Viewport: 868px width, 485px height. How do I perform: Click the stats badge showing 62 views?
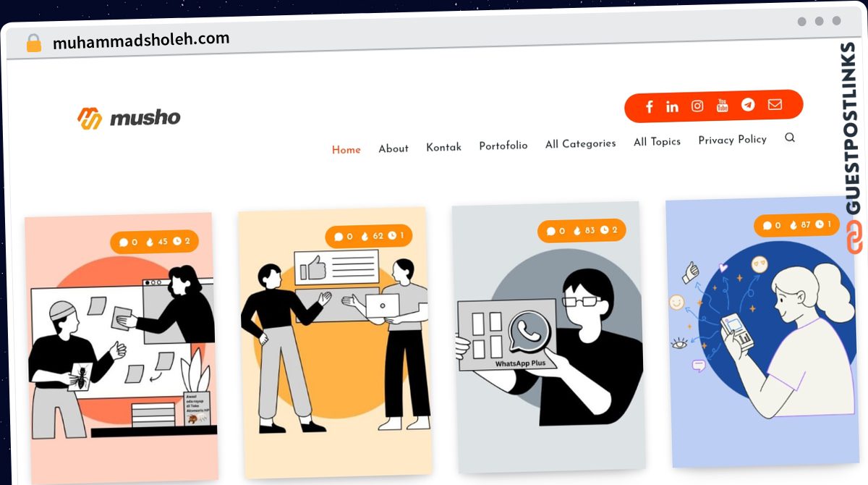[369, 236]
